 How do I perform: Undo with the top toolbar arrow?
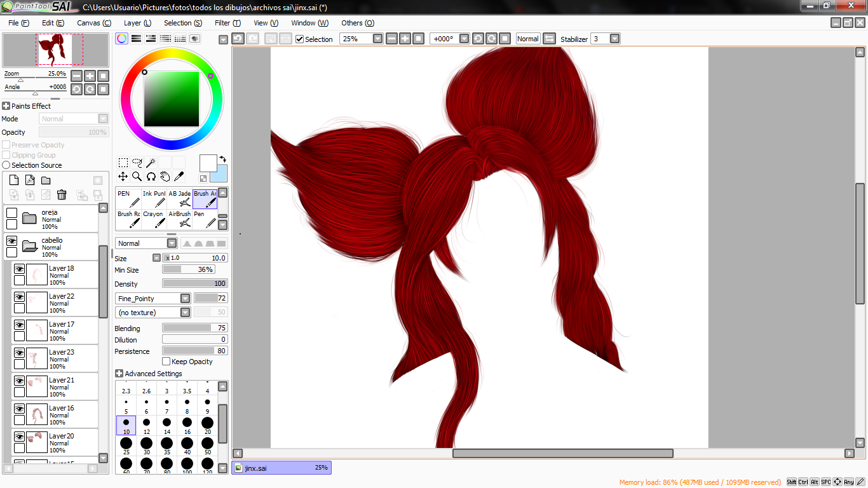(x=238, y=39)
